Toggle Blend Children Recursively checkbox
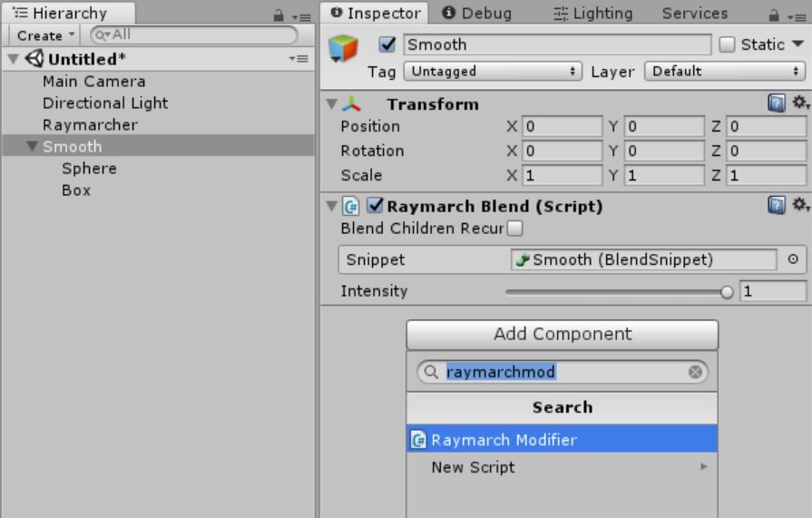Viewport: 812px width, 518px height. click(x=514, y=228)
